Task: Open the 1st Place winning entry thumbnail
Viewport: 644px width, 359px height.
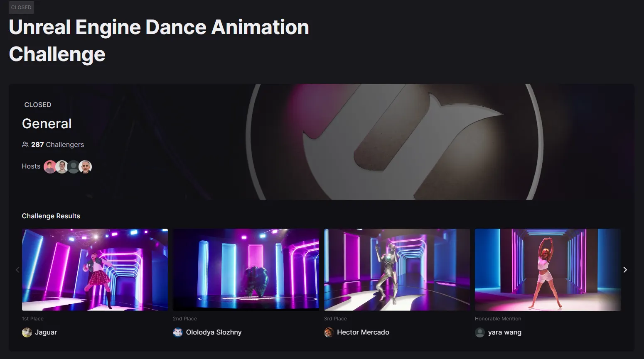Action: tap(95, 270)
